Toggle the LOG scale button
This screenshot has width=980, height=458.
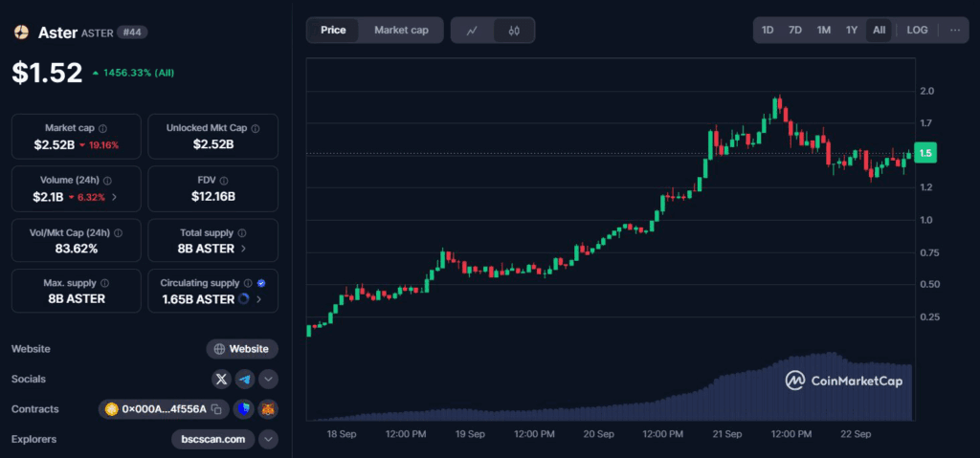(x=917, y=30)
